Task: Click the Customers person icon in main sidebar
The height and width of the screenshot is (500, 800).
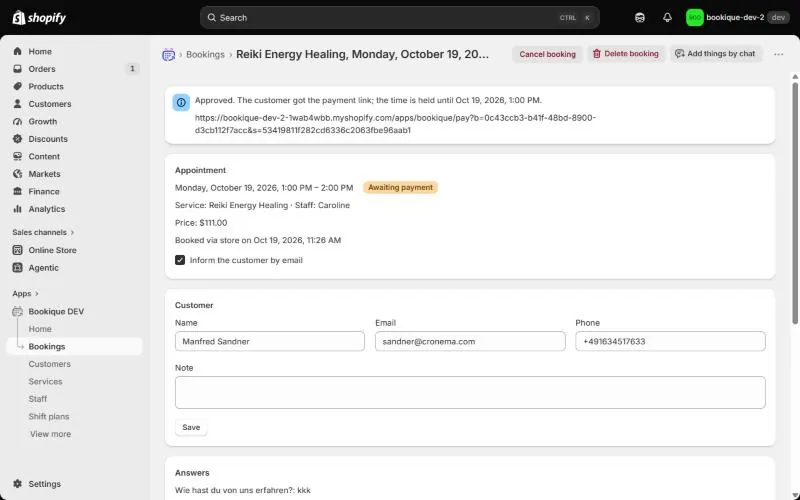Action: pyautogui.click(x=18, y=104)
